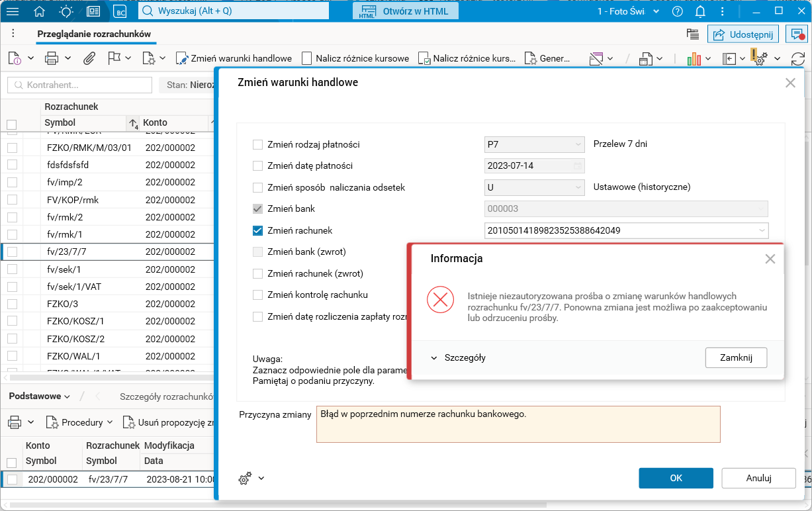812x511 pixels.
Task: Check Zmień rodzaj płatności checkbox
Action: coord(258,144)
